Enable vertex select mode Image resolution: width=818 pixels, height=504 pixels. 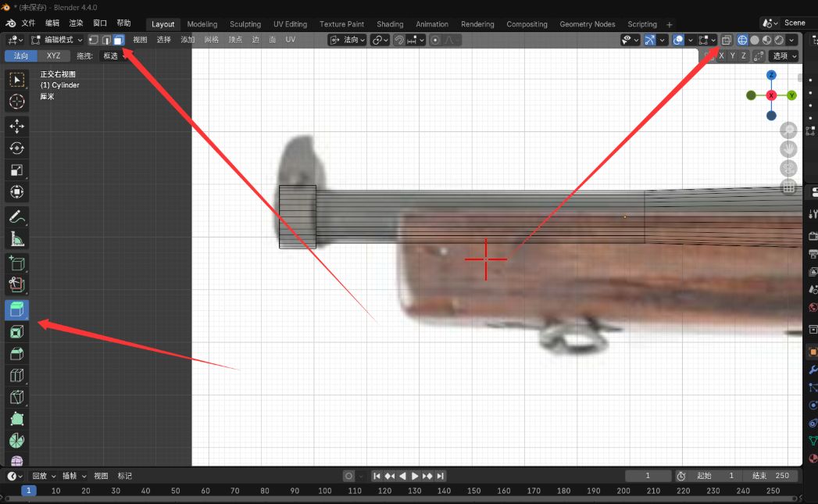[94, 40]
